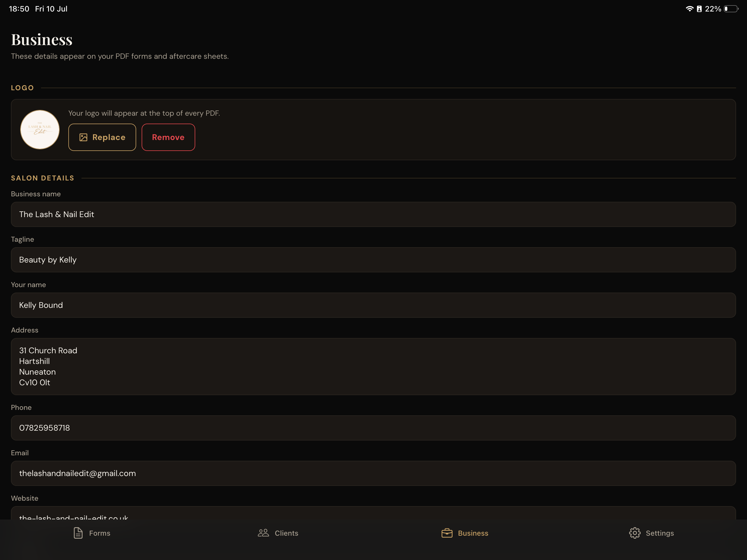This screenshot has width=747, height=560.
Task: Click the 'Email' field label
Action: click(20, 453)
